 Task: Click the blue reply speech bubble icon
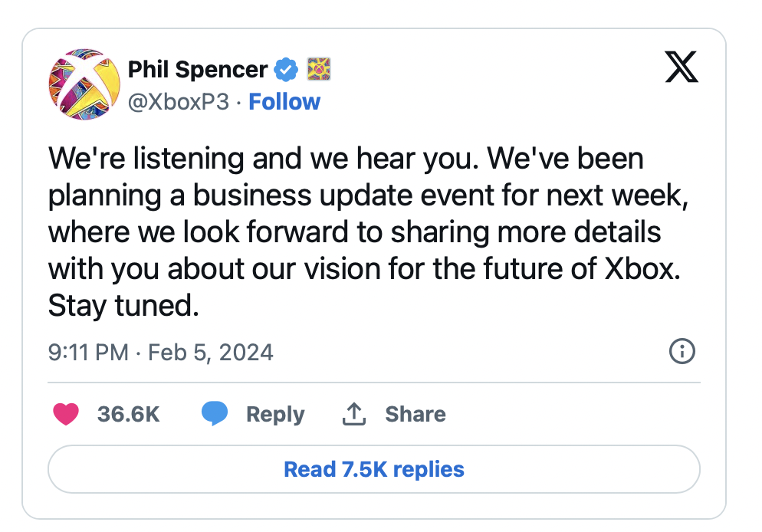click(x=215, y=415)
